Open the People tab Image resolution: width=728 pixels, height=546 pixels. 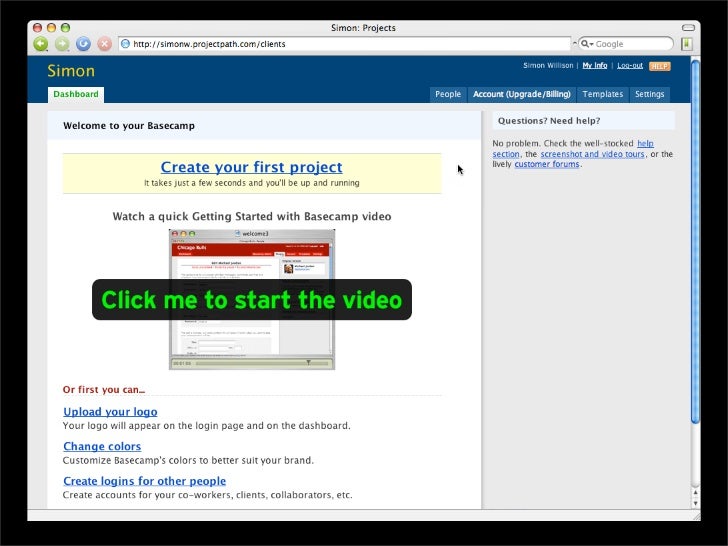point(448,95)
